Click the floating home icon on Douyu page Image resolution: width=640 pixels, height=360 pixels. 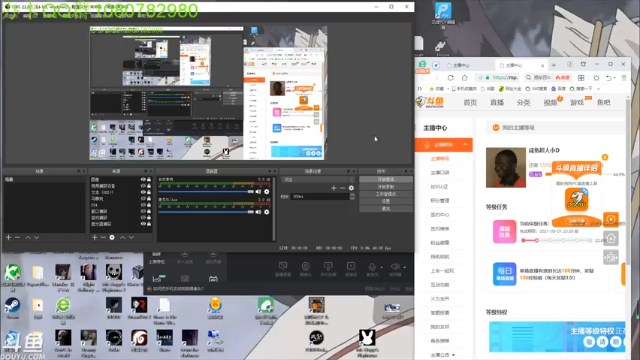611,238
